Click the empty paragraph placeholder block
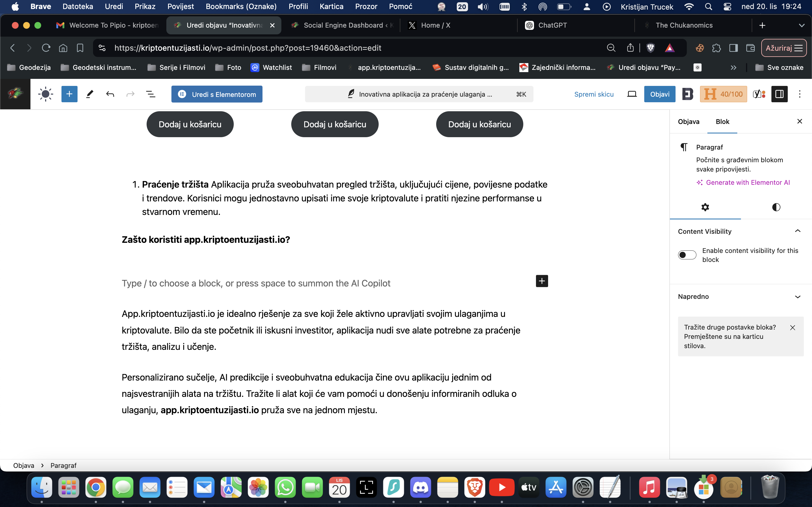The image size is (812, 507). pos(256,283)
